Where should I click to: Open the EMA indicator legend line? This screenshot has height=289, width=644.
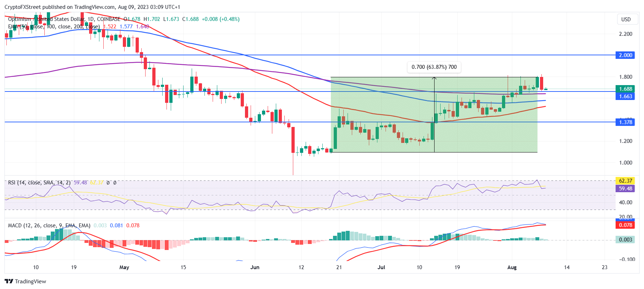click(54, 27)
